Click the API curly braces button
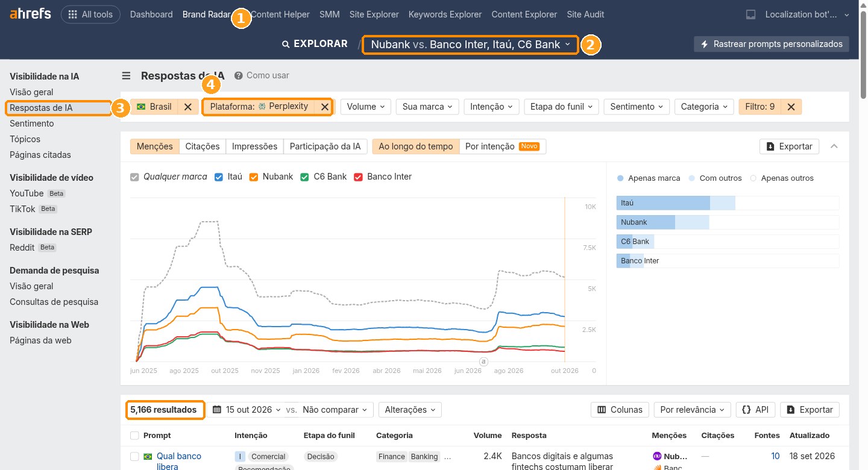Viewport: 868px width, 470px height. tap(755, 410)
